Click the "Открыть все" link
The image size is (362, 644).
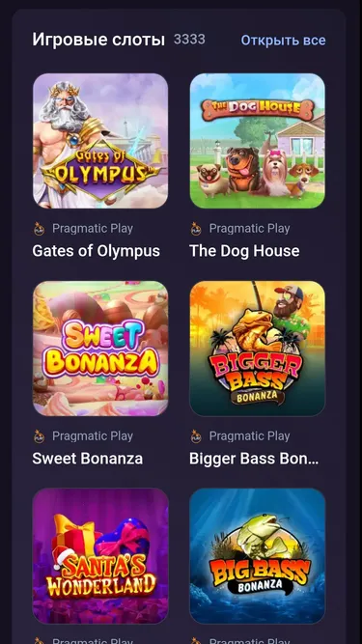point(283,41)
